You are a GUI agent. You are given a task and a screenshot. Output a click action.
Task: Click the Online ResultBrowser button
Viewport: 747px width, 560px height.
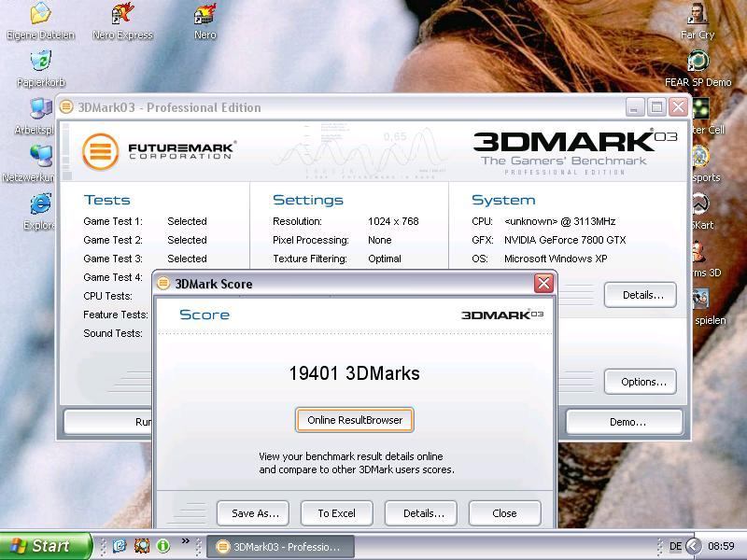click(x=355, y=420)
